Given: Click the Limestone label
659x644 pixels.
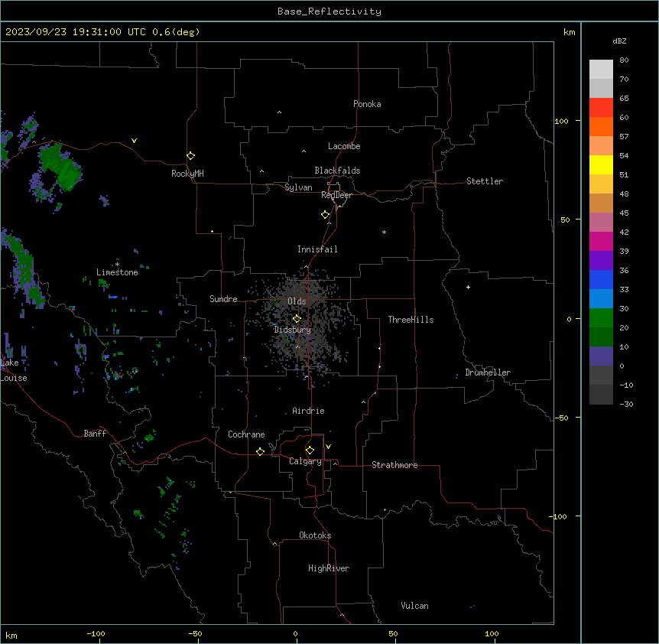Looking at the screenshot, I should (x=117, y=272).
